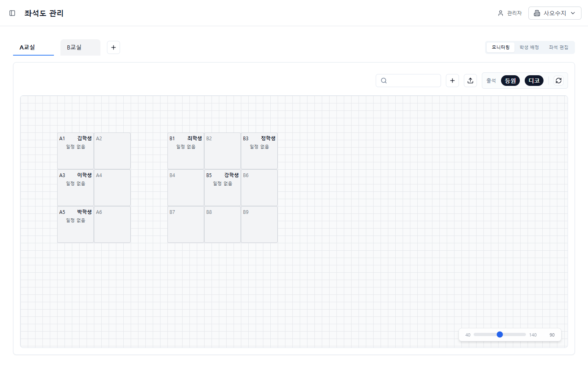Screen dimensions: 588x368
Task: Toggle the sidebar panel icon
Action: coord(12,13)
